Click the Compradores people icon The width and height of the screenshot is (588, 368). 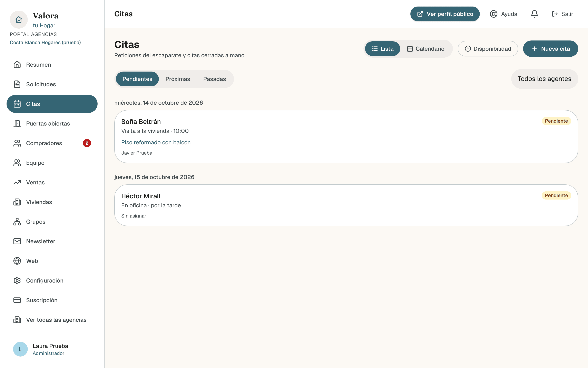click(x=17, y=143)
